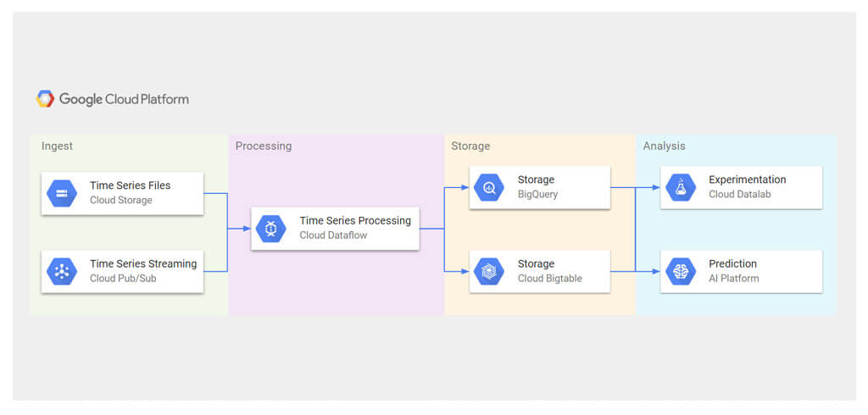The width and height of the screenshot is (868, 415).
Task: Click the arrowhead pointing into Cloud Dataflow
Action: click(247, 228)
